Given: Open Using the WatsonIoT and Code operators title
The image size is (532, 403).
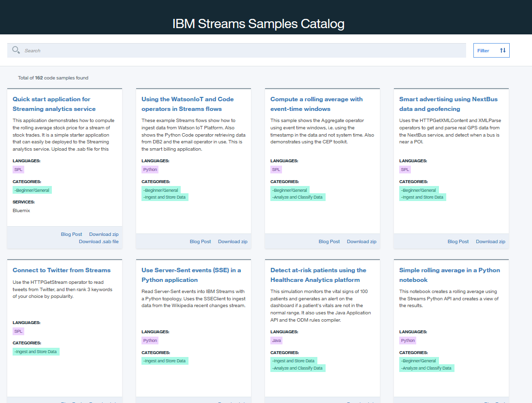Looking at the screenshot, I should point(188,104).
